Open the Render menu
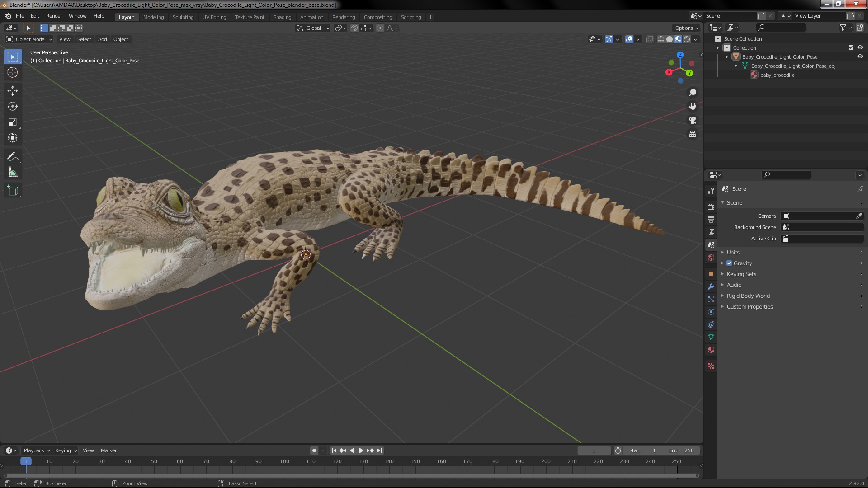The height and width of the screenshot is (488, 868). coord(54,16)
